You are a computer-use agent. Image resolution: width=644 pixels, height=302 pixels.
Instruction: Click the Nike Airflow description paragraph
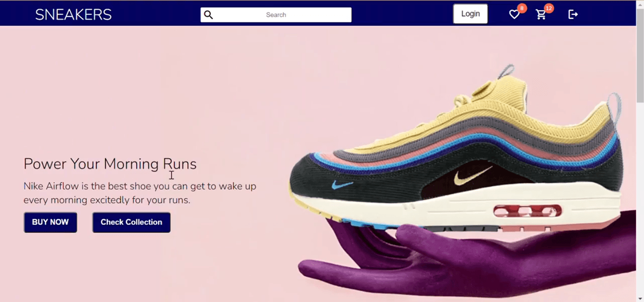coord(140,193)
